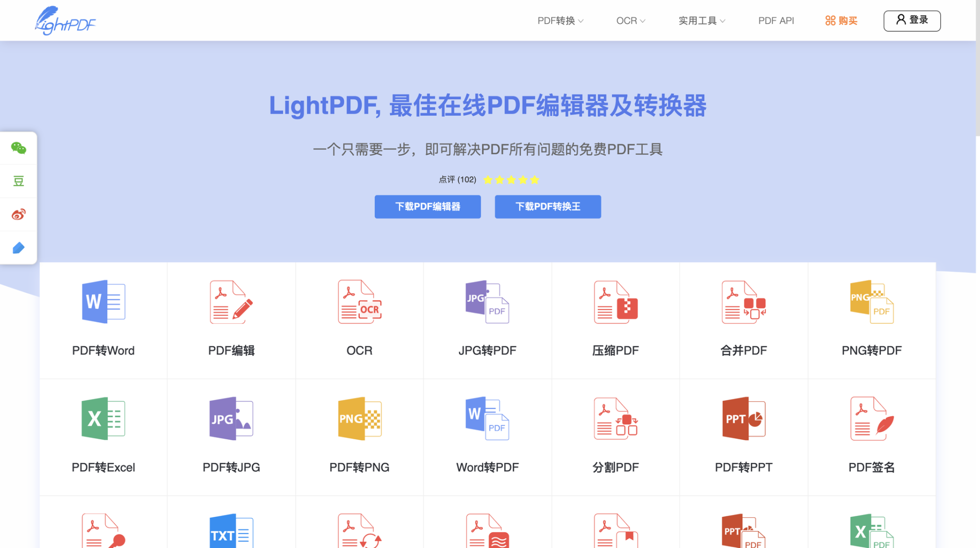Click the 压缩PDF compress icon
This screenshot has width=980, height=548.
click(616, 302)
